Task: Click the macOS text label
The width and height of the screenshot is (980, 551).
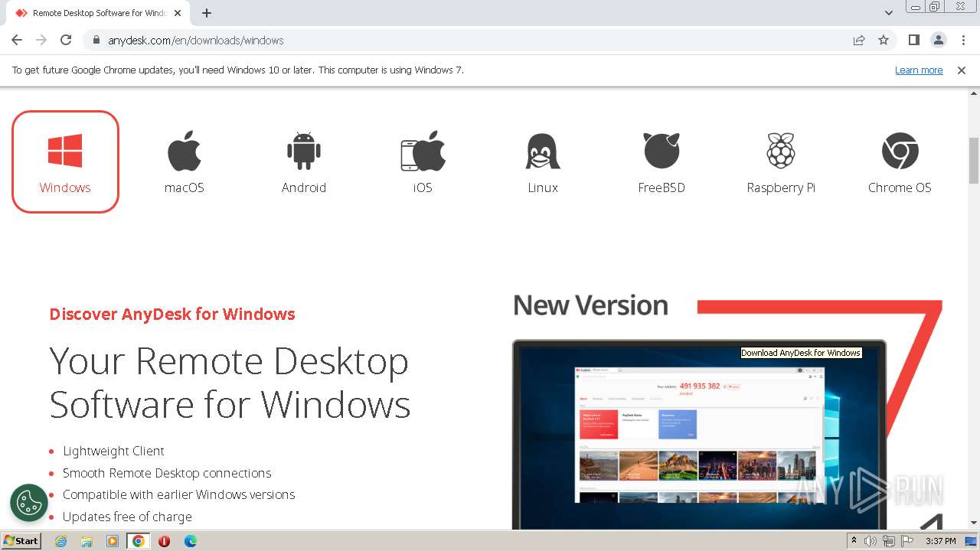Action: click(x=185, y=187)
